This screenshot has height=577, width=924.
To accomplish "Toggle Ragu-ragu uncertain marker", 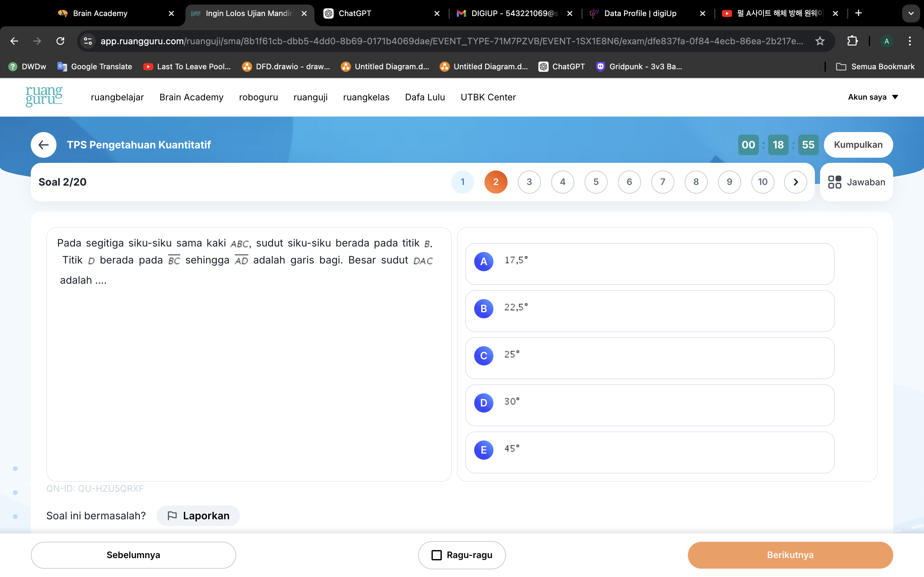I will [x=462, y=554].
